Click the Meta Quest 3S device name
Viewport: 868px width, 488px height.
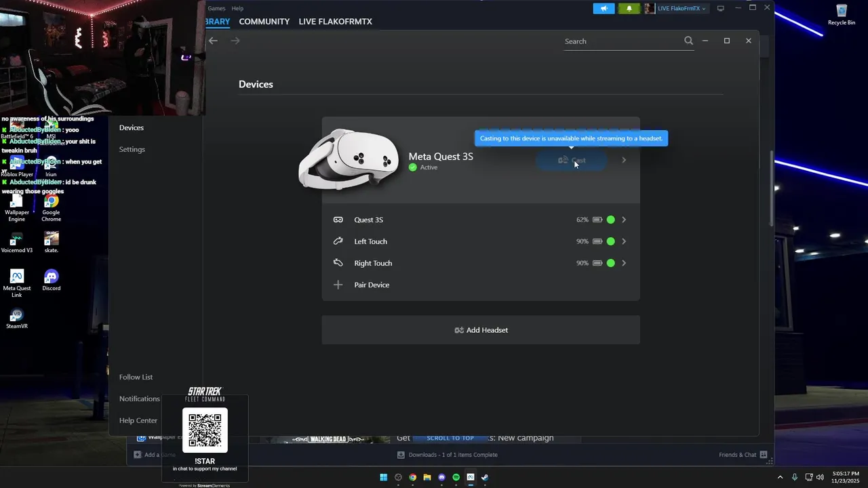[441, 157]
